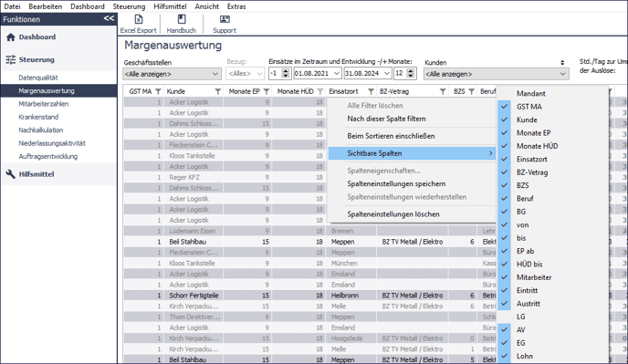Uncheck Beruf in visible columns list
The width and height of the screenshot is (628, 364).
(x=504, y=199)
